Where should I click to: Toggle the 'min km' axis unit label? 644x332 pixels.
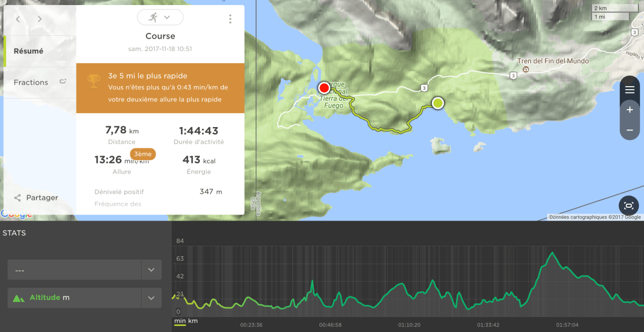(x=186, y=321)
